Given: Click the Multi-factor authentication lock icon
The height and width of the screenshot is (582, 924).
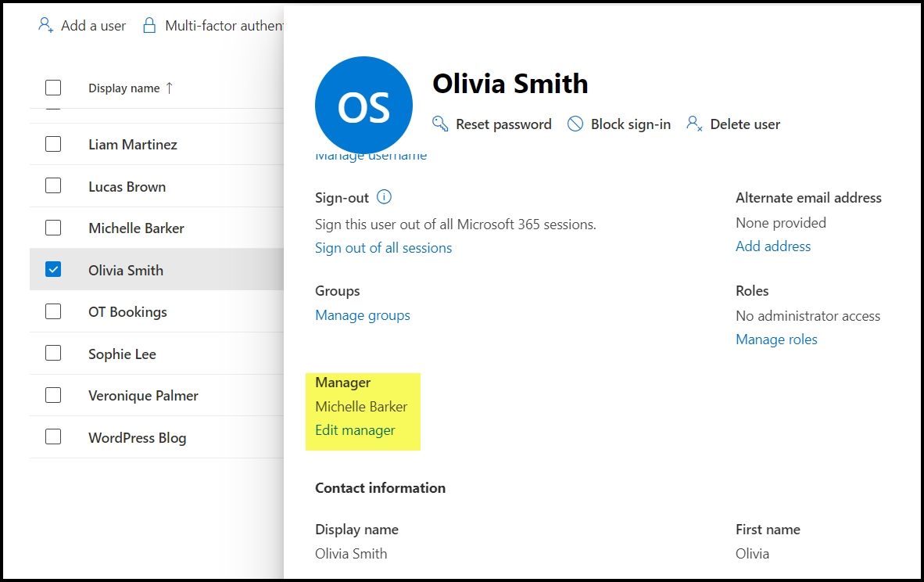Looking at the screenshot, I should tap(149, 25).
